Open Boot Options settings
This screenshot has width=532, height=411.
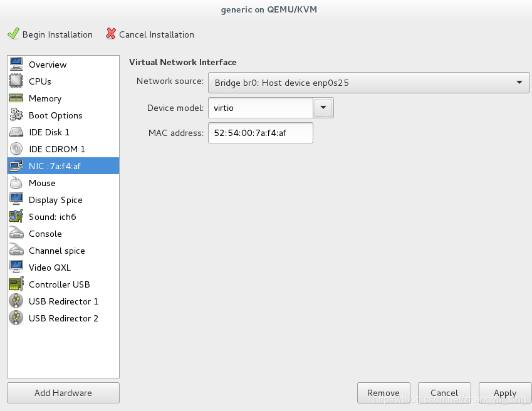click(x=63, y=115)
